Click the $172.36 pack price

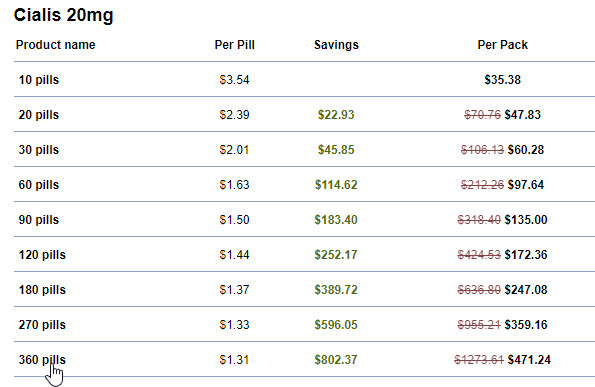pos(526,255)
